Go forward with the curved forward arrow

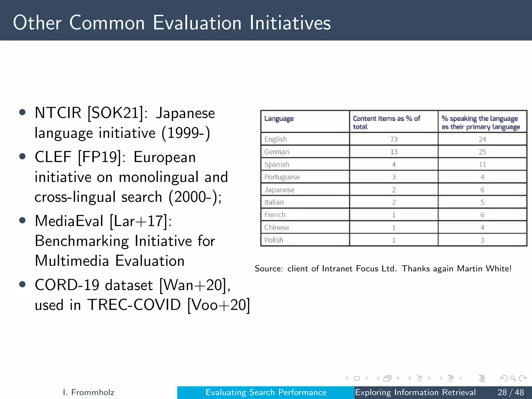523,378
